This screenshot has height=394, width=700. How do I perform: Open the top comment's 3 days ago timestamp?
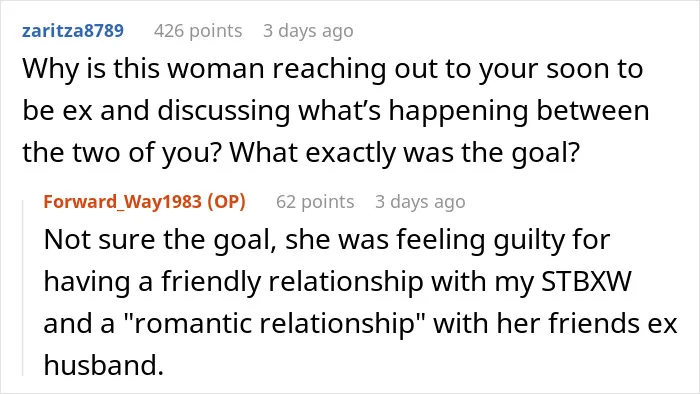(308, 31)
